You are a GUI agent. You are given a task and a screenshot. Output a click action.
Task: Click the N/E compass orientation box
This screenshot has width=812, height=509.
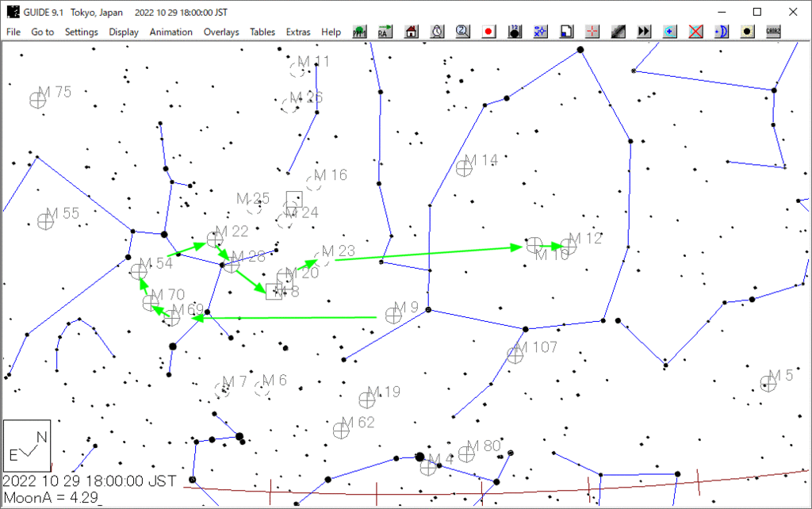coord(27,446)
